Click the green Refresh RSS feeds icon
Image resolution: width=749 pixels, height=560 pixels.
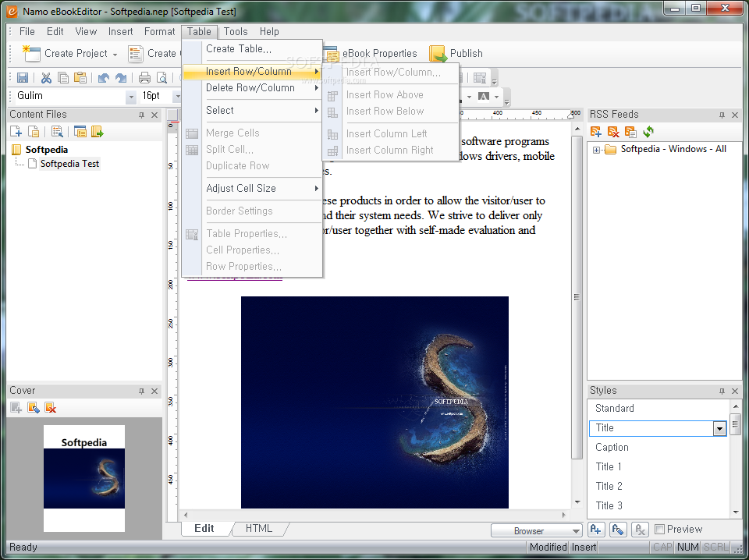pyautogui.click(x=648, y=132)
